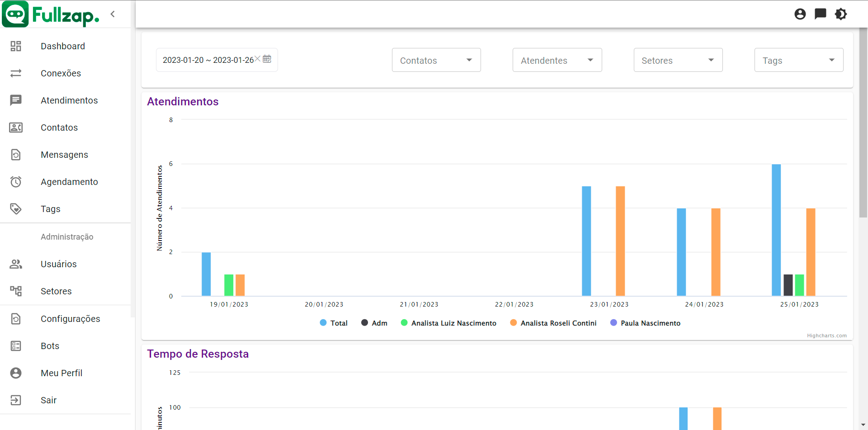Screen dimensions: 868x430
Task: Click the Configurações file icon
Action: [x=16, y=319]
